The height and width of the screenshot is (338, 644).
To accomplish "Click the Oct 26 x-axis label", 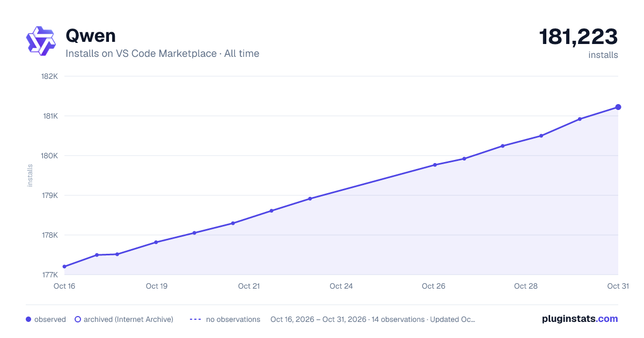I will coord(434,286).
